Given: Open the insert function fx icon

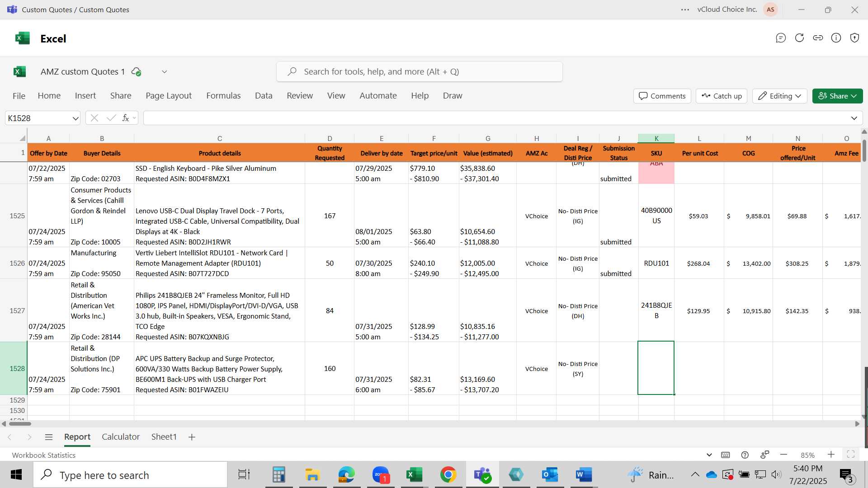Looking at the screenshot, I should [126, 118].
